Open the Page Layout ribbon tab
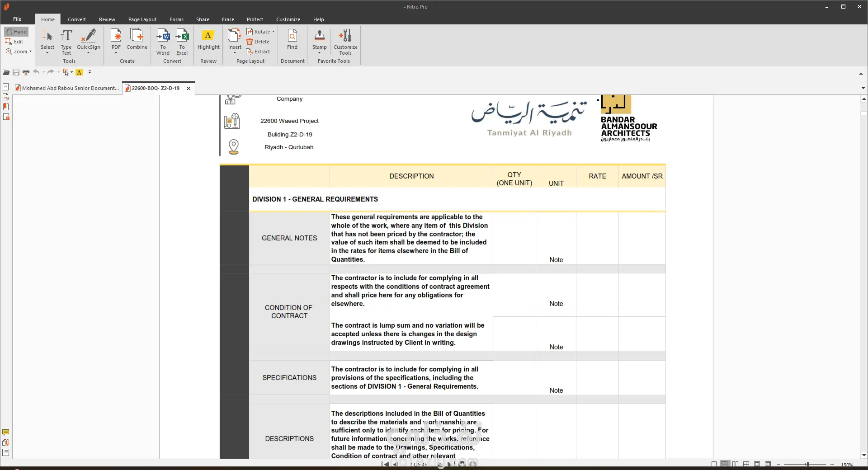868x470 pixels. [142, 19]
